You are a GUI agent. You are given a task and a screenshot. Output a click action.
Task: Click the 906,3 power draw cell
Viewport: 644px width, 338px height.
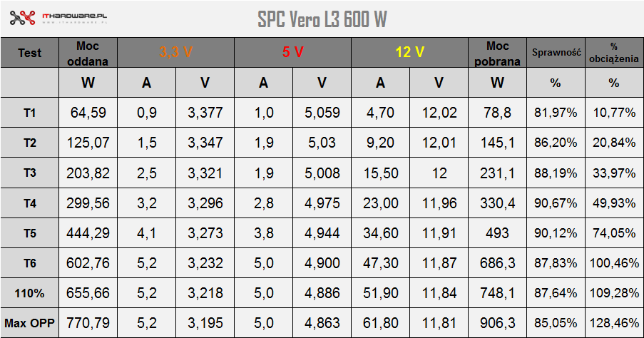pyautogui.click(x=497, y=323)
